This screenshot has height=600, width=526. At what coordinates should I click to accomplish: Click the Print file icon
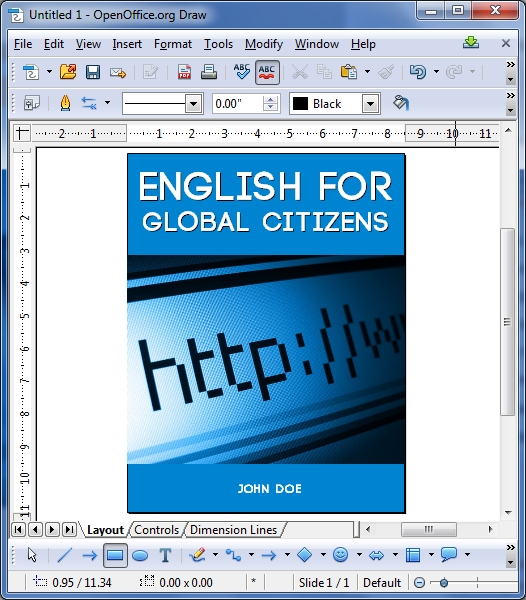point(209,72)
